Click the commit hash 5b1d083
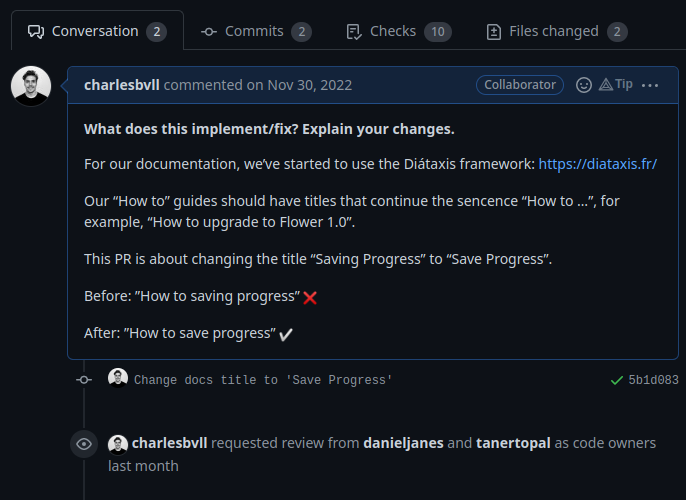This screenshot has height=500, width=686. [x=653, y=380]
